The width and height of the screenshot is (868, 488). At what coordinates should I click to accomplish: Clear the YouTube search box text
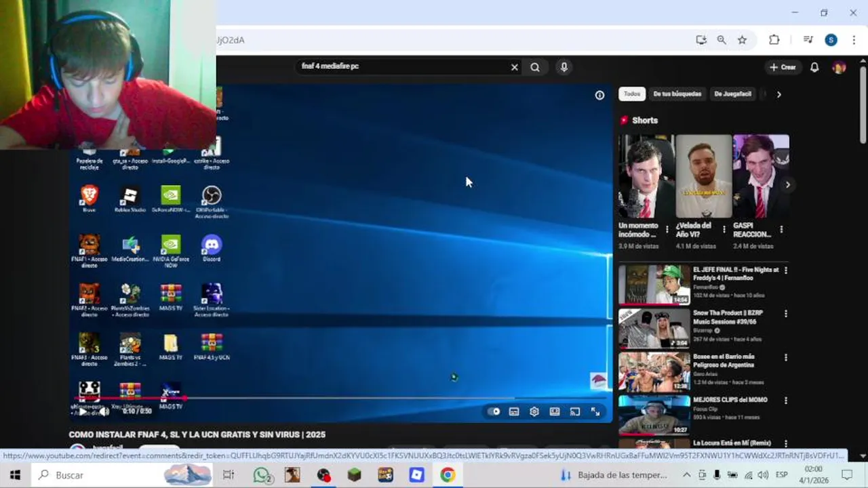[x=514, y=67]
